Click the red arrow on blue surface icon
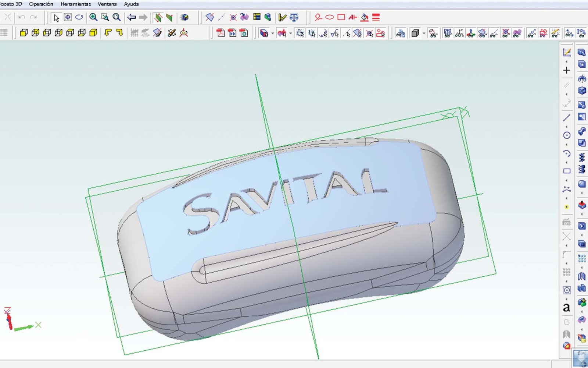 coord(582,205)
